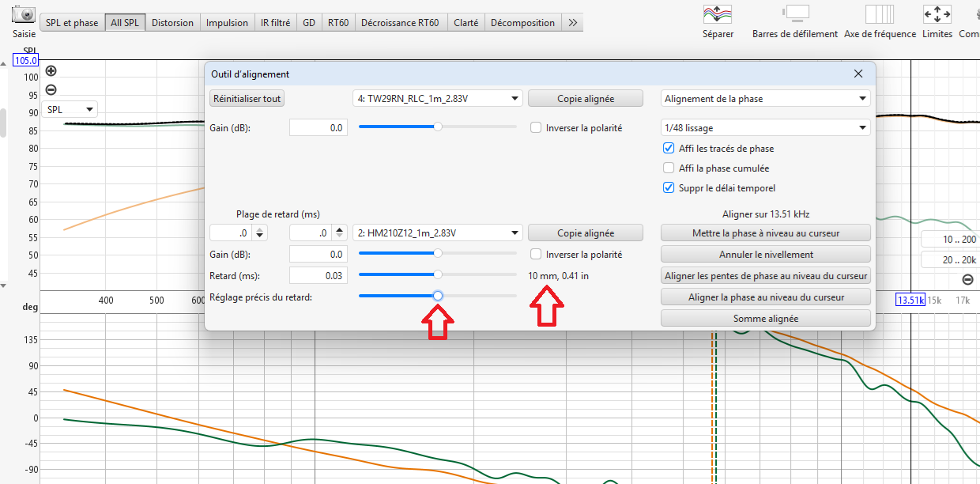
Task: Switch to the Distorsion tab
Action: [x=172, y=23]
